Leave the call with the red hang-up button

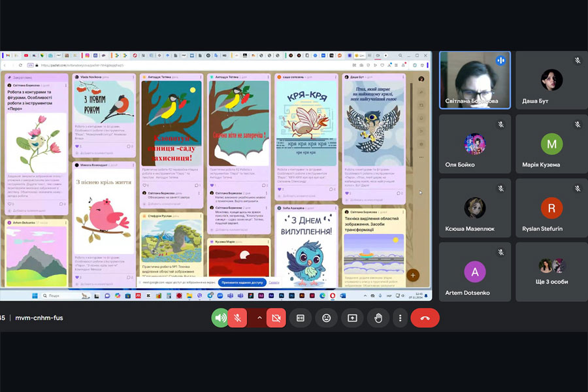tap(425, 318)
